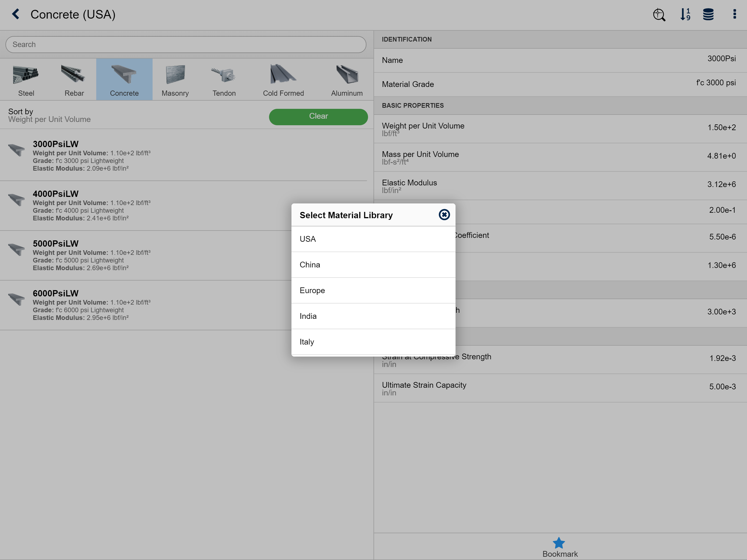Close the Select Material Library dialog
The width and height of the screenshot is (747, 560).
(x=444, y=215)
